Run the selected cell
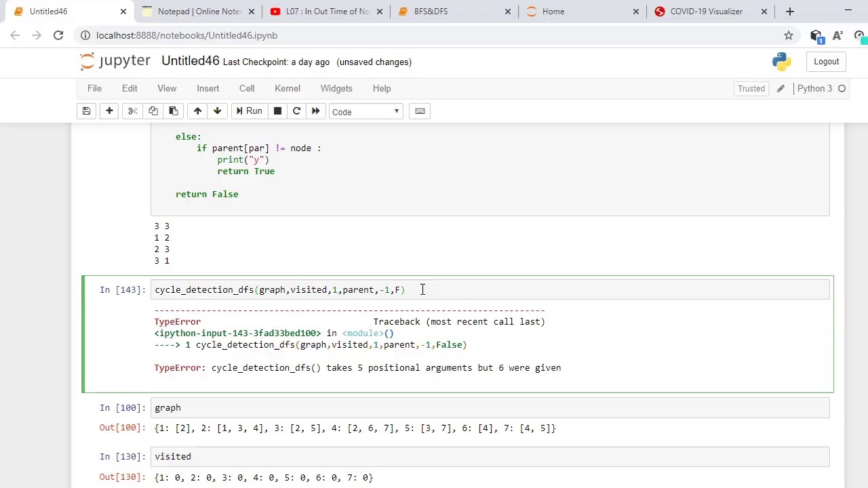The image size is (868, 488). click(248, 111)
